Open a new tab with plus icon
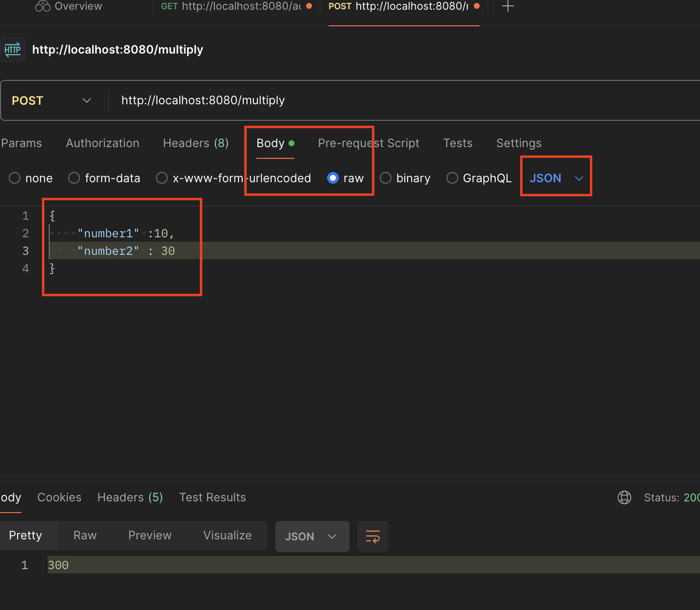700x610 pixels. [508, 6]
